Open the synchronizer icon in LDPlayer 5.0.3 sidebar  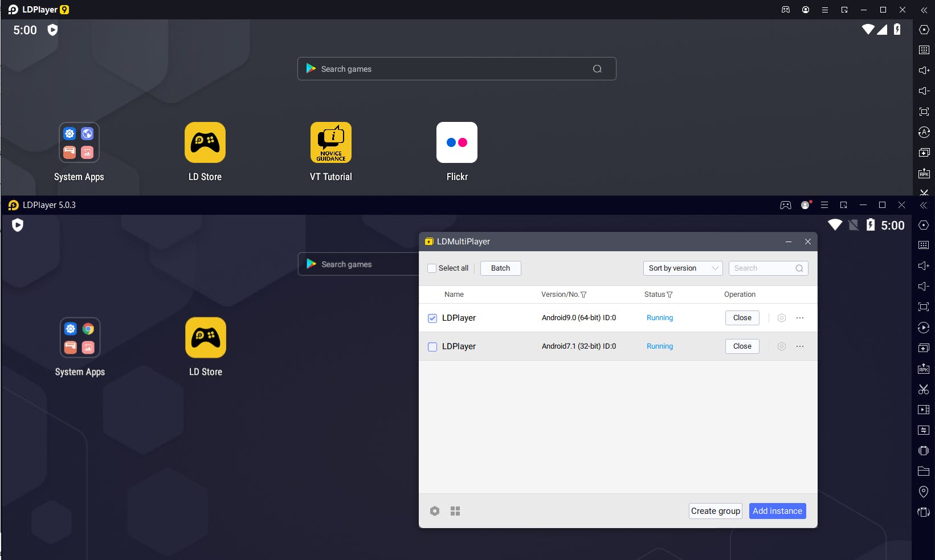[924, 430]
